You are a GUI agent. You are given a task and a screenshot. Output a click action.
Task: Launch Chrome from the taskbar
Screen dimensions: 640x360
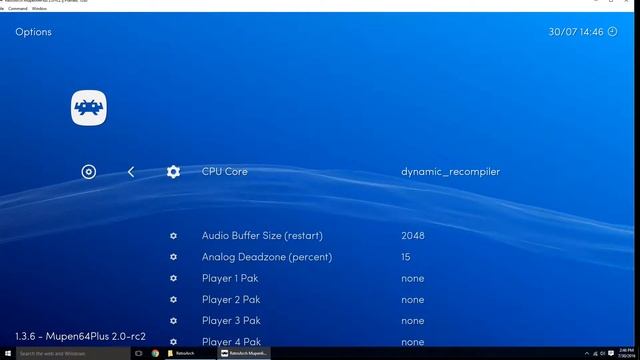pyautogui.click(x=156, y=353)
